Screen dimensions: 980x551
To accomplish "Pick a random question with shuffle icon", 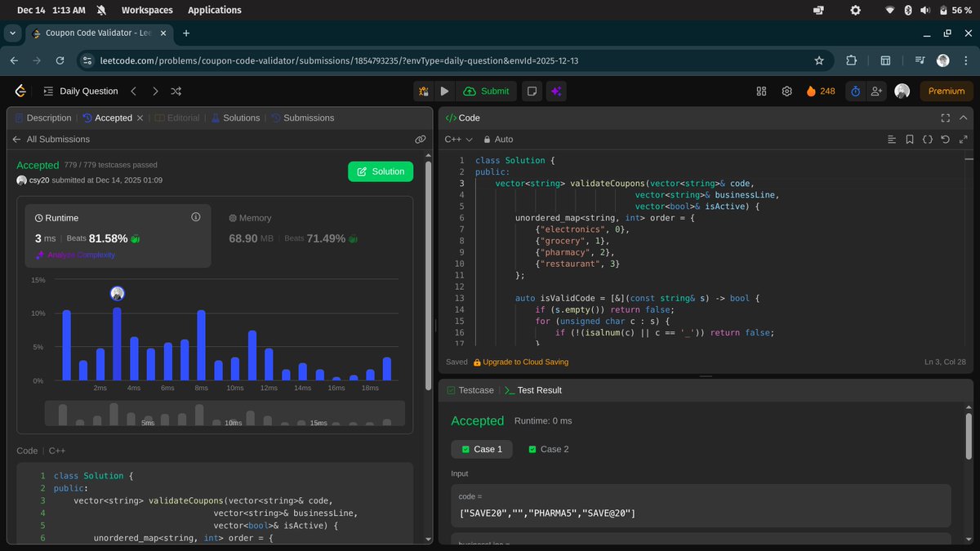I will pyautogui.click(x=176, y=91).
